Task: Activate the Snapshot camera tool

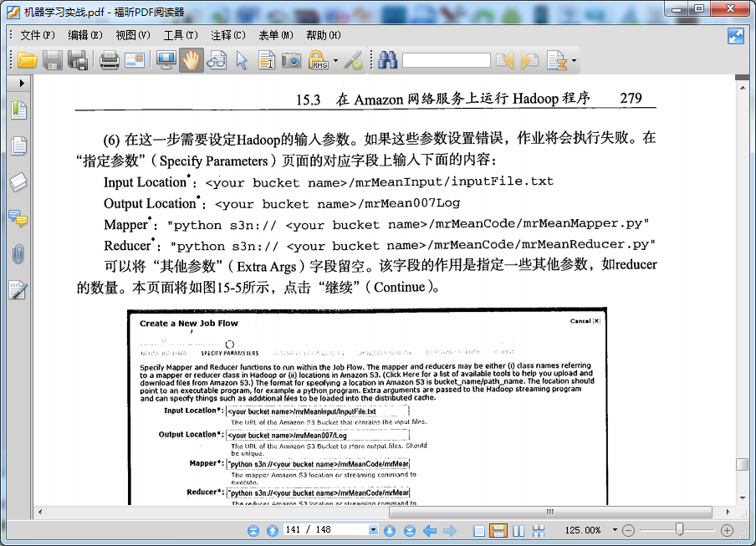Action: [x=292, y=60]
